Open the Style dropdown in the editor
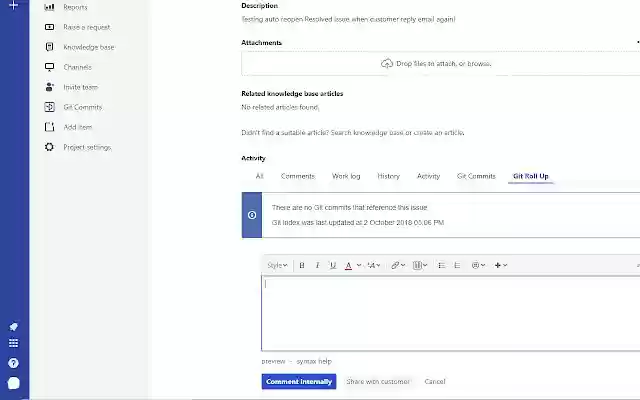This screenshot has width=640, height=400. pos(277,265)
